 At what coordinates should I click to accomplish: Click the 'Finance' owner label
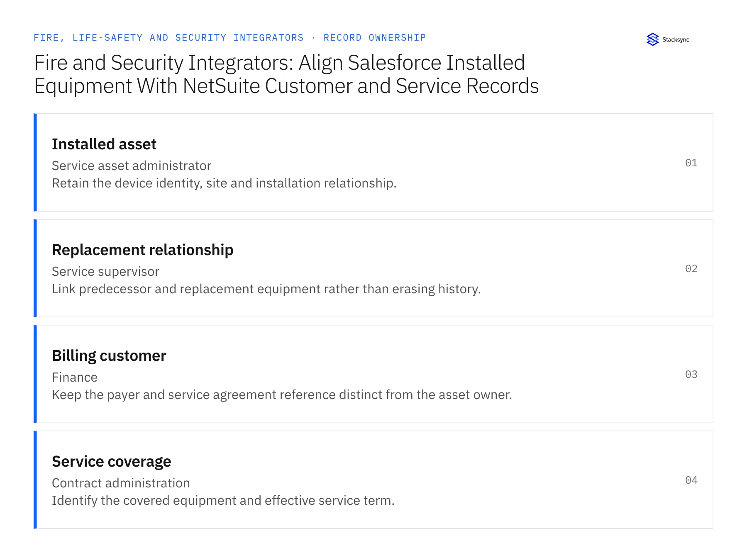(x=75, y=377)
